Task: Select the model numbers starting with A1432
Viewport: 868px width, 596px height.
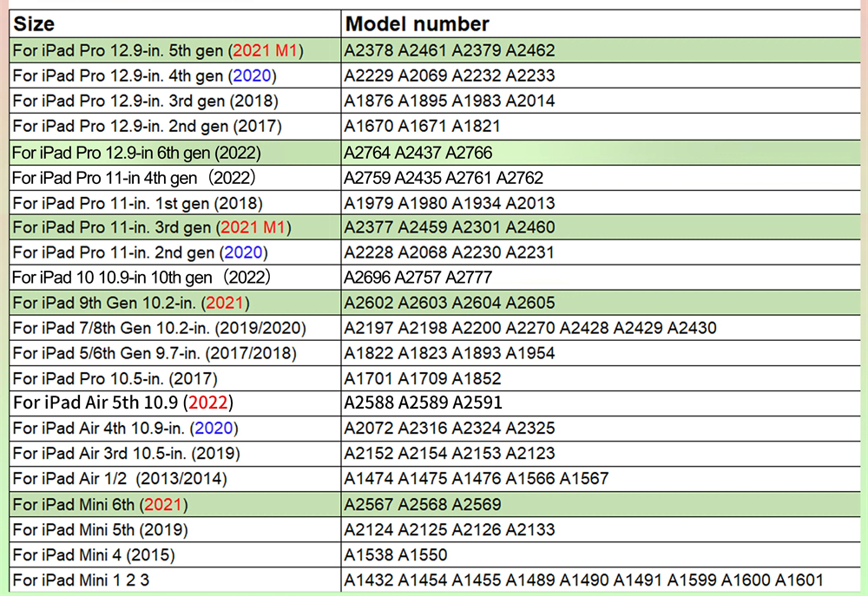Action: [x=583, y=580]
